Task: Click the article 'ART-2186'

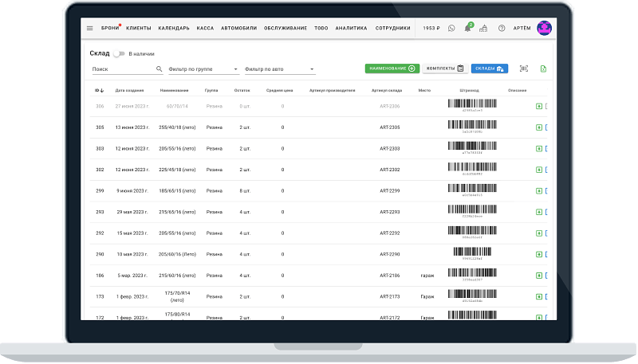Action: click(x=390, y=275)
